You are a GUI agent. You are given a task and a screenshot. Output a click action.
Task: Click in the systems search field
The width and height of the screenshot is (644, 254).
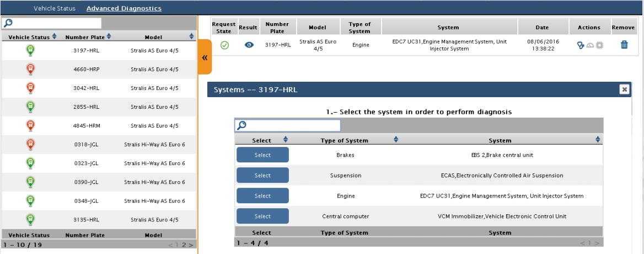287,125
